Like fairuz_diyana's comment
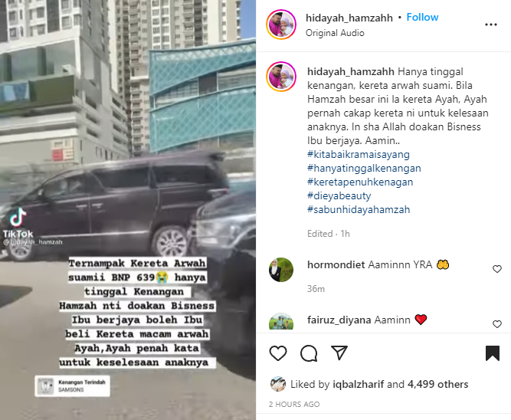The width and height of the screenshot is (511, 420). (x=497, y=323)
